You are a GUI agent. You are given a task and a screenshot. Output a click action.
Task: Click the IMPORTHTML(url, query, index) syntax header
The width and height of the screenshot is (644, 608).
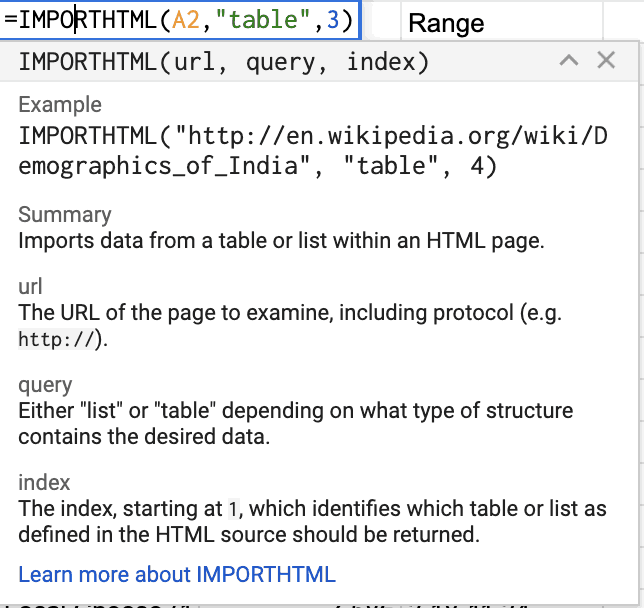tap(224, 62)
